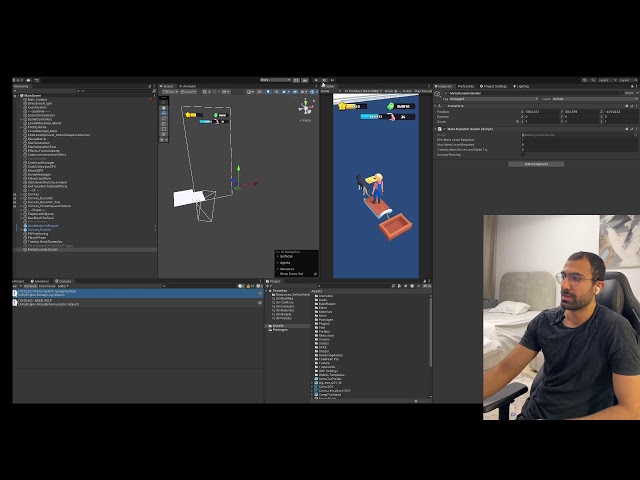The height and width of the screenshot is (480, 640).
Task: Open the Game view aspect ratio dropdown
Action: point(363,91)
